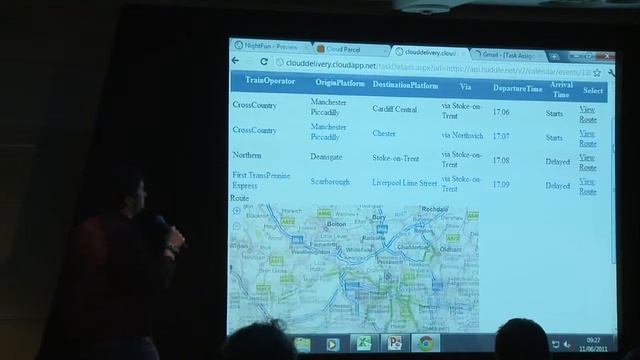The width and height of the screenshot is (640, 360).
Task: Click the 17:09 departure time
Action: pos(501,184)
